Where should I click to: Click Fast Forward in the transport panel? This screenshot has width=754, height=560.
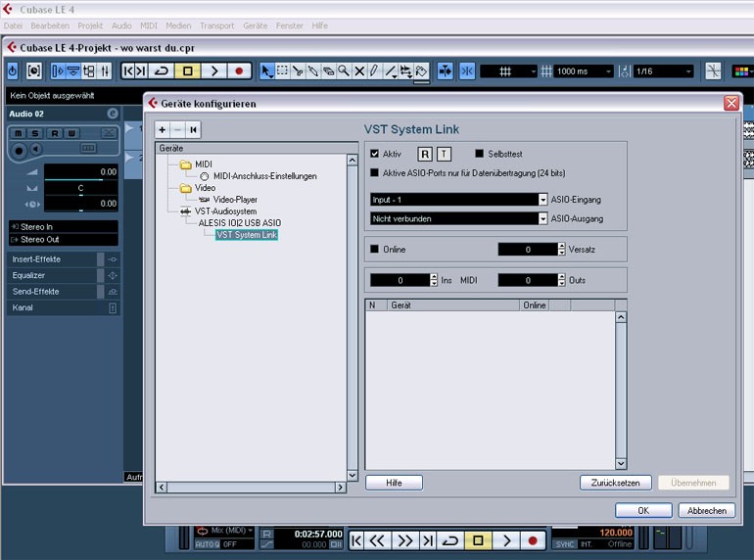pos(404,540)
